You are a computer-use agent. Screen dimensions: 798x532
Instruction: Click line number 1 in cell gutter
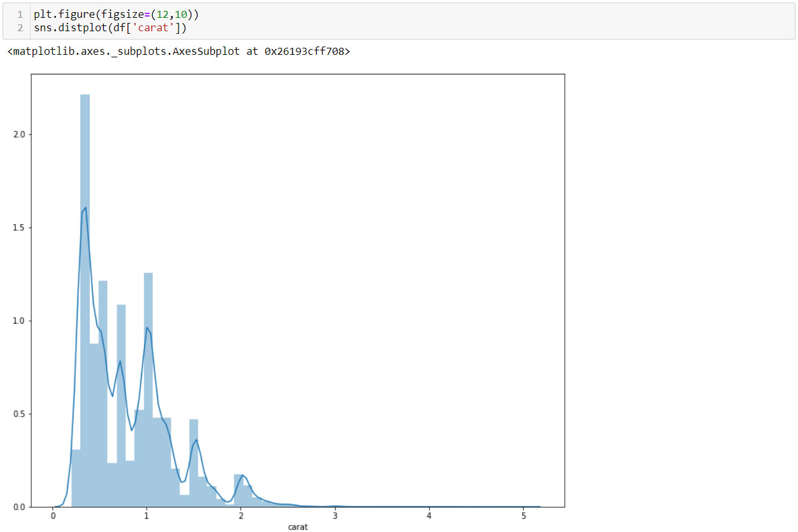coord(20,14)
